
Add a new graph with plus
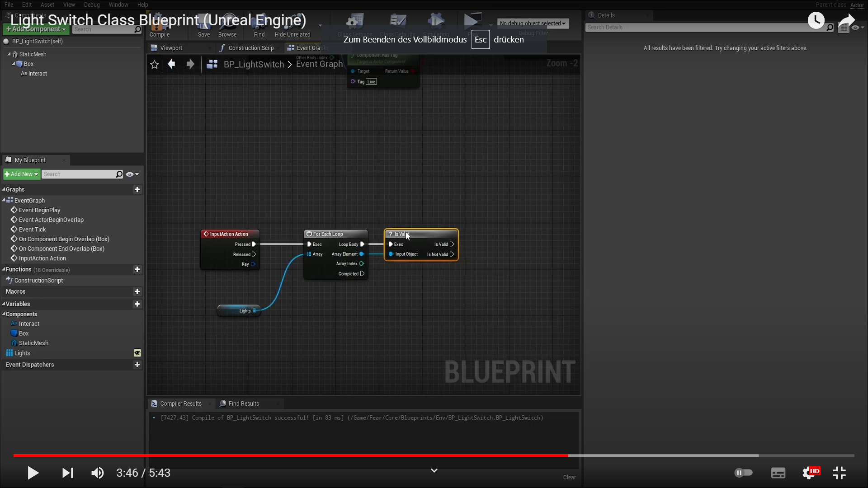[137, 189]
